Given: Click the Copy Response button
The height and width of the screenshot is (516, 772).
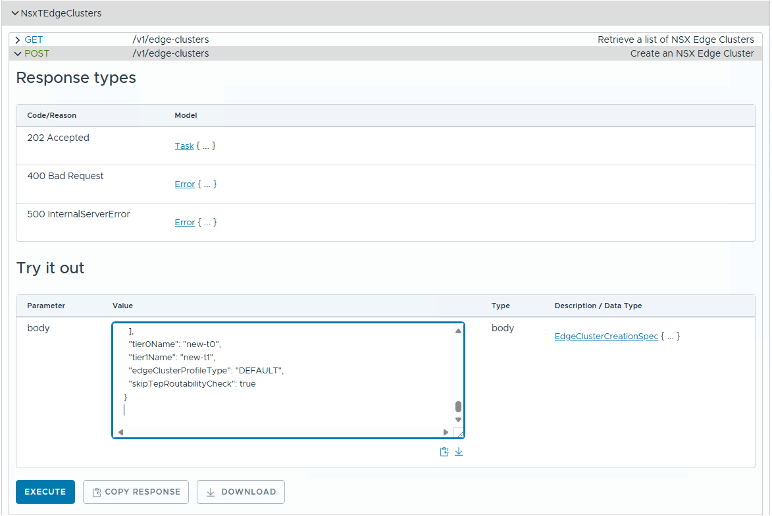Looking at the screenshot, I should [135, 492].
